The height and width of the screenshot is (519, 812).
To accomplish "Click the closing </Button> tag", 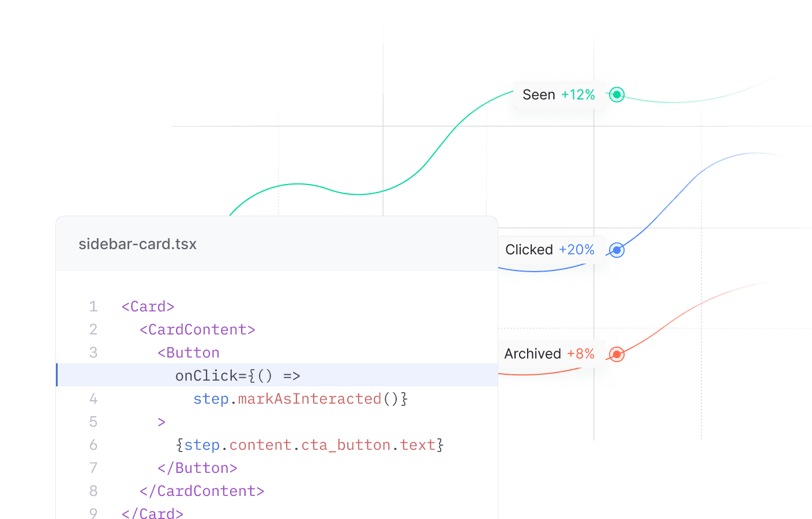I will click(197, 468).
